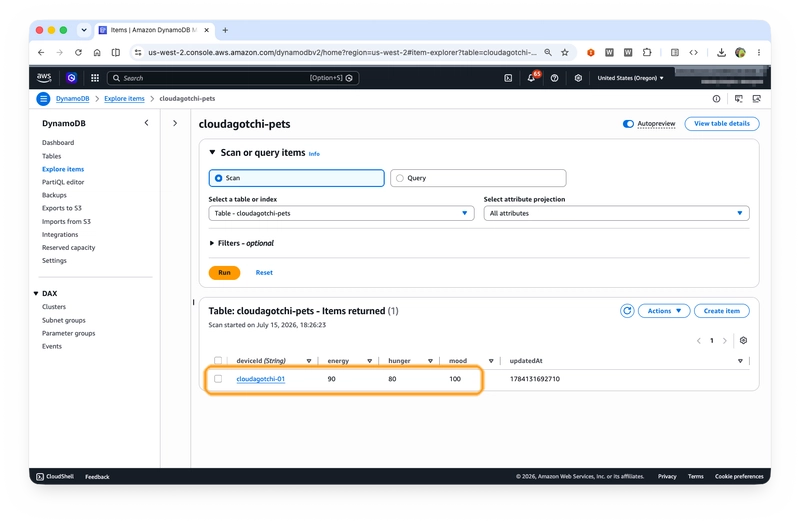The image size is (800, 523).
Task: Open Backups in the sidebar
Action: point(54,195)
